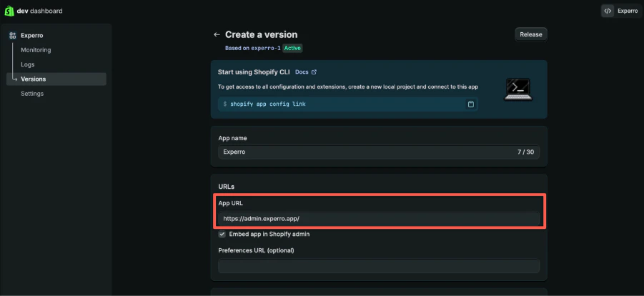This screenshot has width=644, height=296.
Task: Click the dev dashboard title
Action: pos(39,11)
